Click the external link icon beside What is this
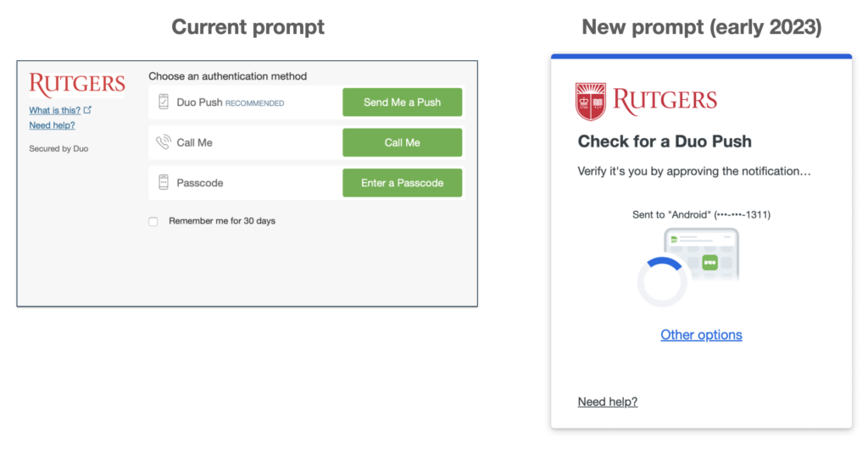Image resolution: width=868 pixels, height=454 pixels. (88, 110)
